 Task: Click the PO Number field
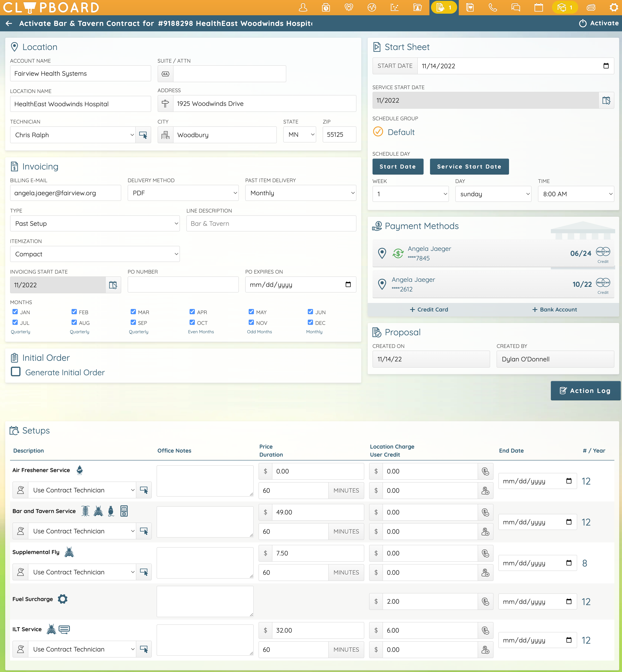(183, 284)
